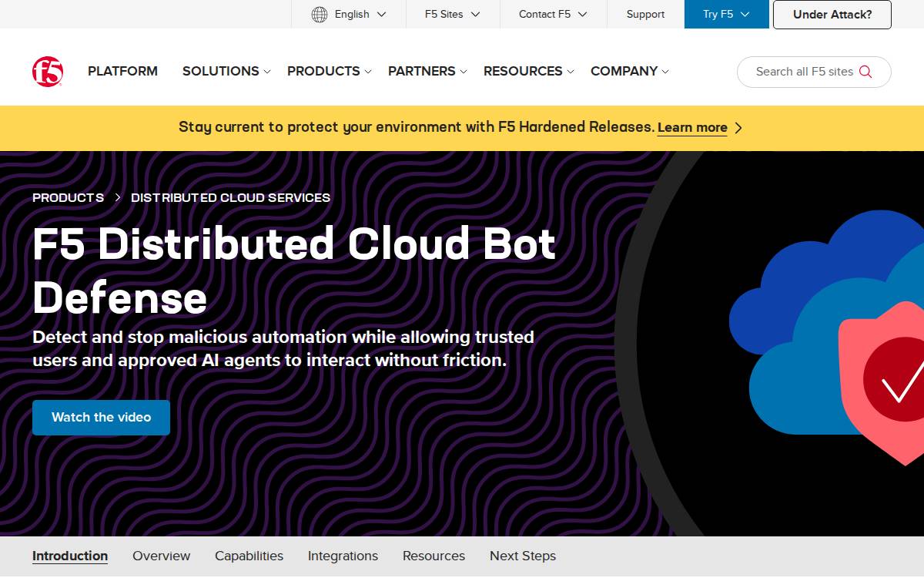Expand the Solutions menu chevron

coord(267,72)
